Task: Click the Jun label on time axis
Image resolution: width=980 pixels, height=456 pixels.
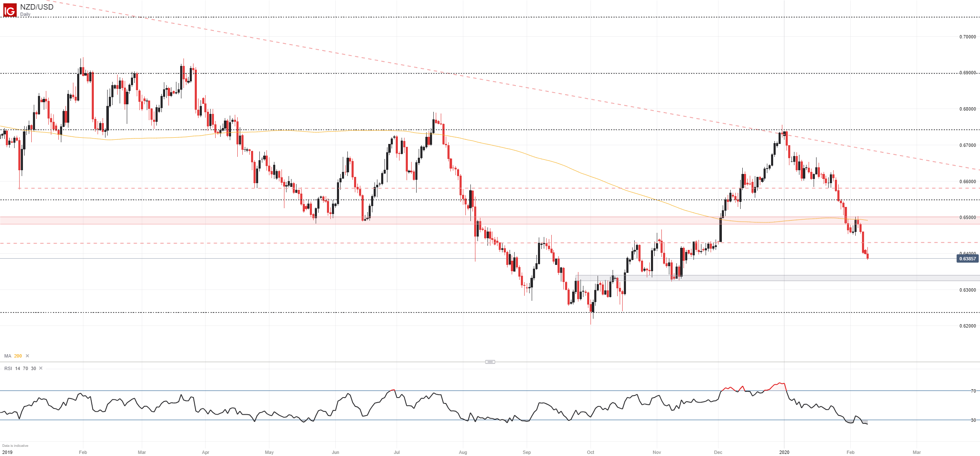Action: [335, 452]
